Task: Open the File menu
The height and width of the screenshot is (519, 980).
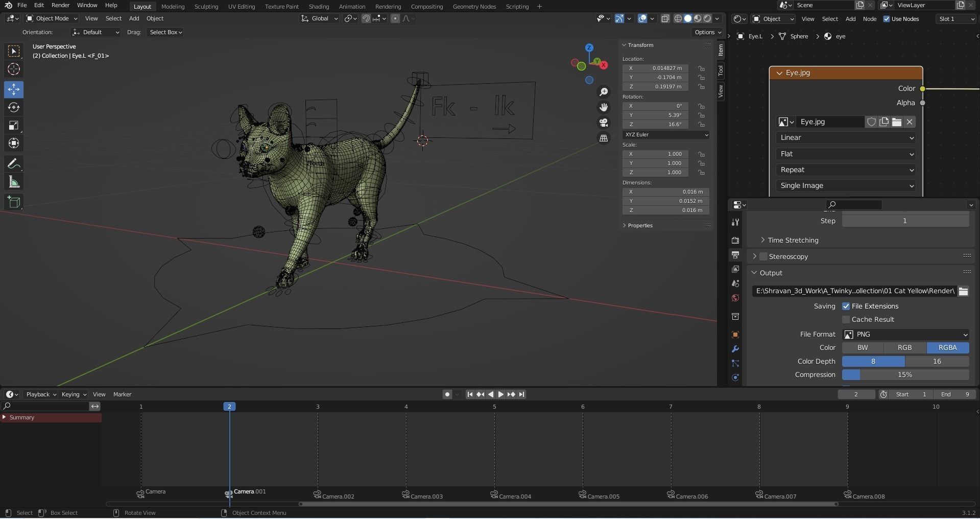Action: click(x=22, y=5)
